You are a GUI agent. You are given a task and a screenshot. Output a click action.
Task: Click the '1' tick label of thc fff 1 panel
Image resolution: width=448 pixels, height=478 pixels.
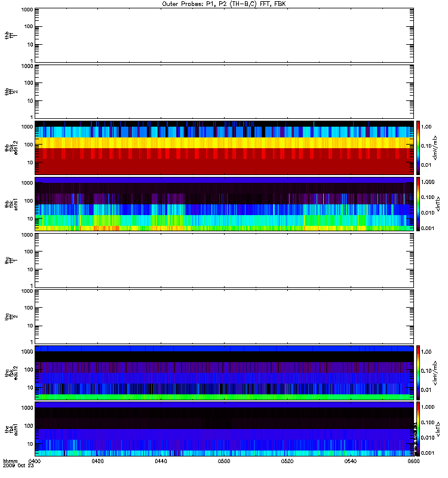click(x=32, y=286)
